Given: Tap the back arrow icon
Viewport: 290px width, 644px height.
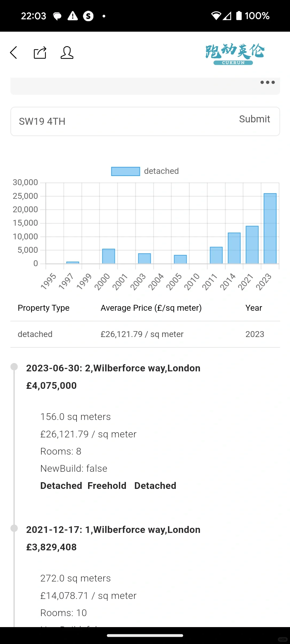Looking at the screenshot, I should coord(14,52).
